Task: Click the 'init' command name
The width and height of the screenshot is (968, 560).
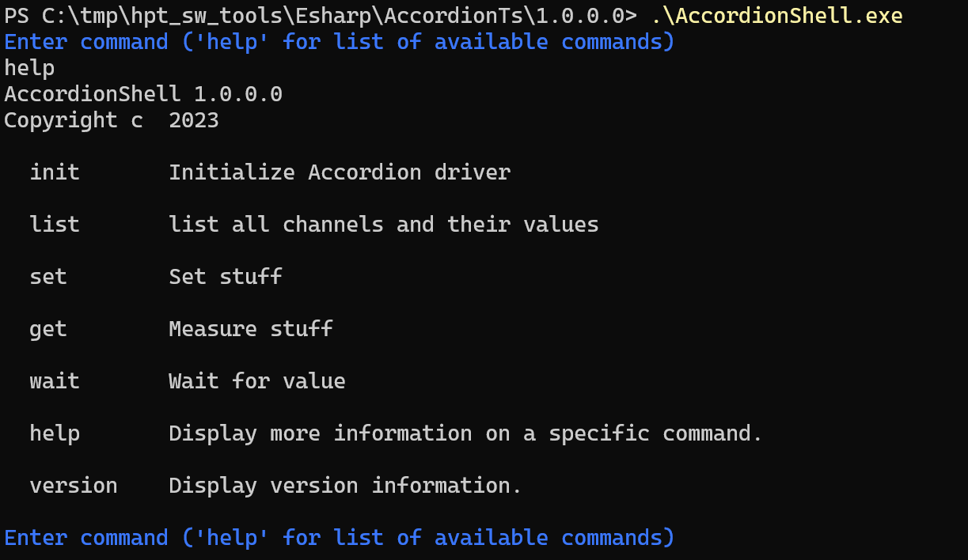Action: coord(55,172)
